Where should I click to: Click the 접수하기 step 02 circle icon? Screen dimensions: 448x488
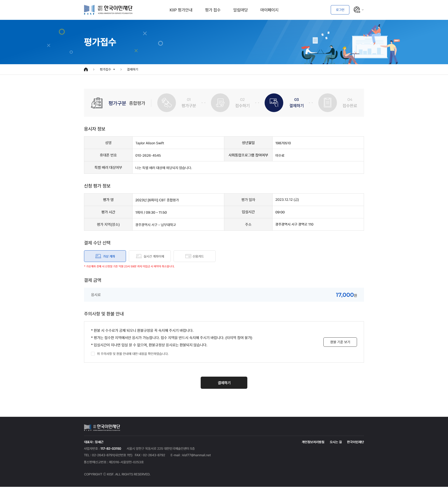[x=220, y=103]
